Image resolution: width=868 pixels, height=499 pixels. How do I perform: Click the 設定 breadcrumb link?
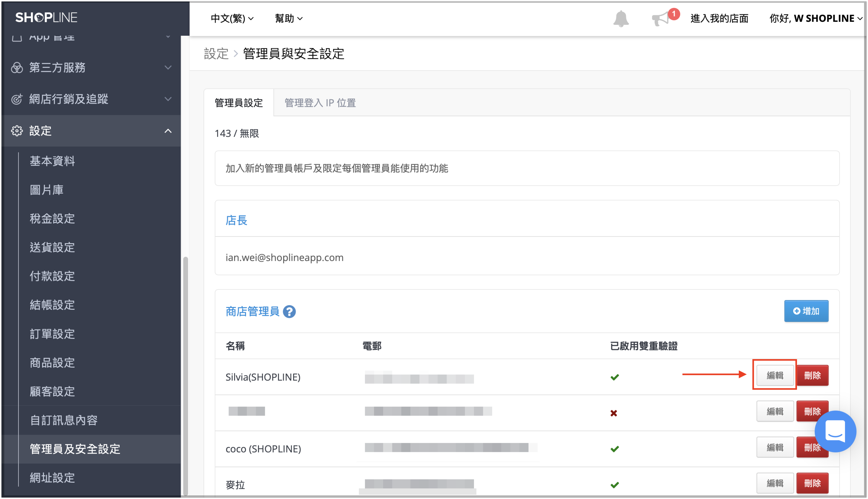point(216,54)
